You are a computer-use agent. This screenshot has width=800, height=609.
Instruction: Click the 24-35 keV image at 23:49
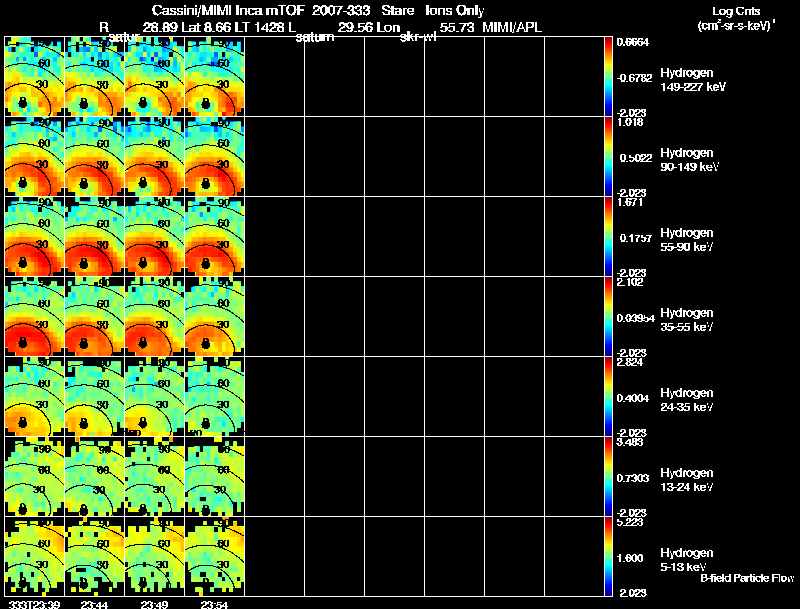155,397
